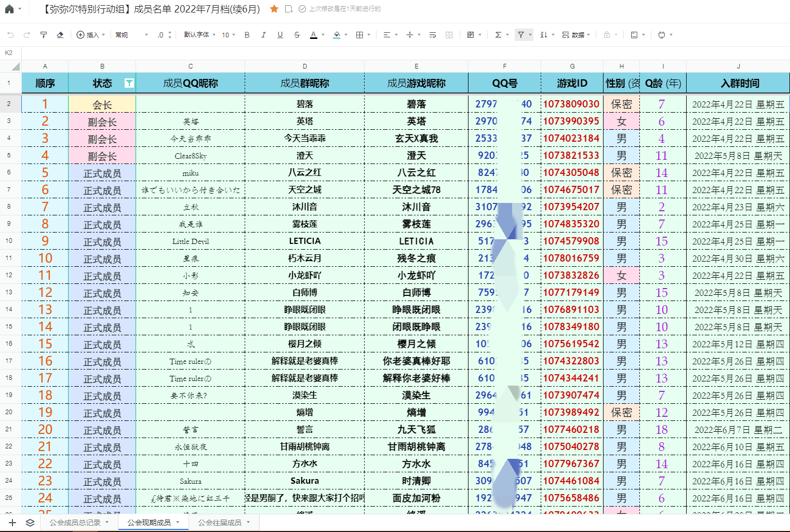Toggle the star favorite icon
The width and height of the screenshot is (790, 532).
click(274, 9)
